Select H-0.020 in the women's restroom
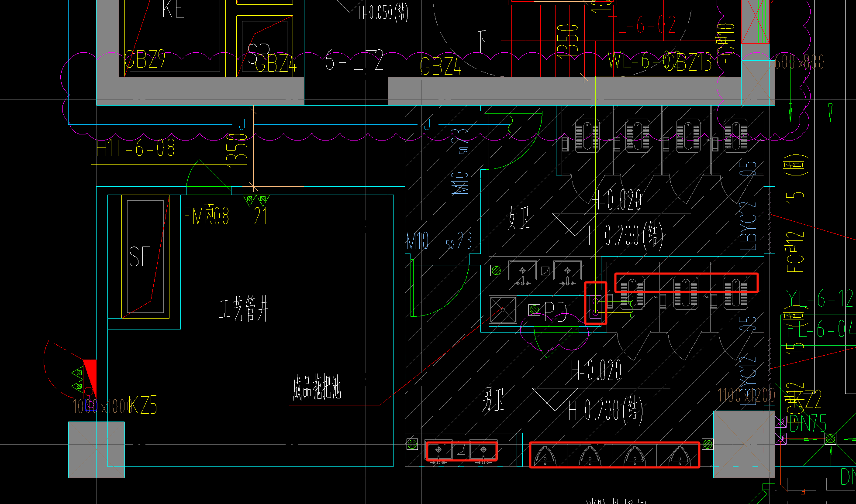This screenshot has width=856, height=504. [616, 200]
